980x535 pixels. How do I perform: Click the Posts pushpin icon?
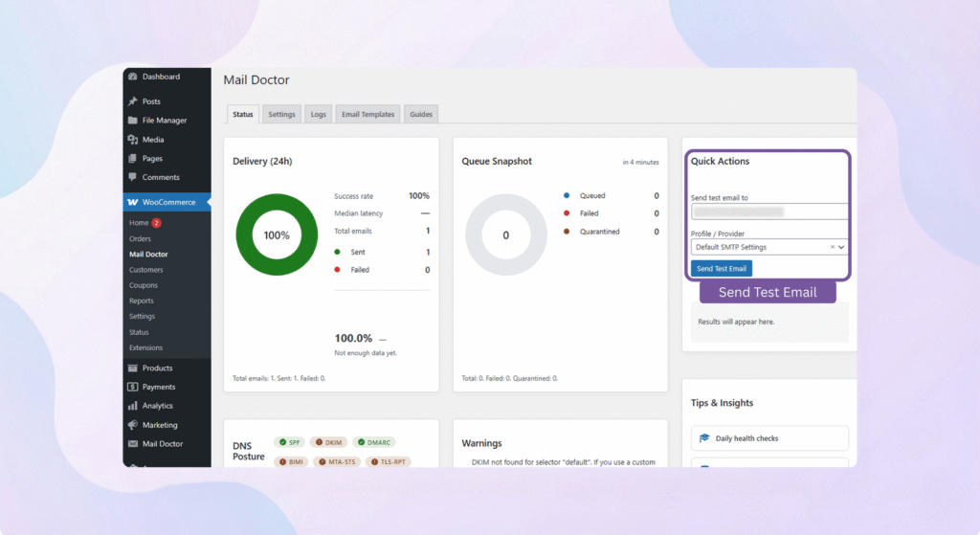click(x=133, y=101)
